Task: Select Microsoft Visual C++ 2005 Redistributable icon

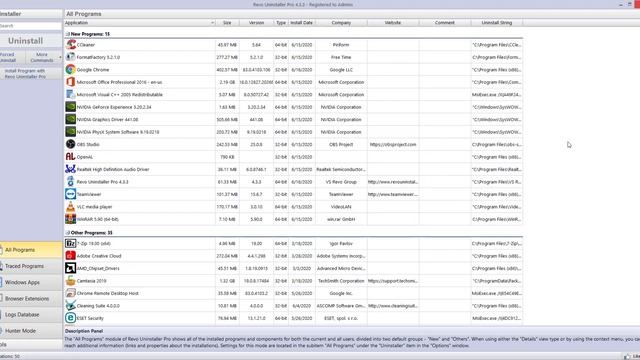Action: (71, 94)
